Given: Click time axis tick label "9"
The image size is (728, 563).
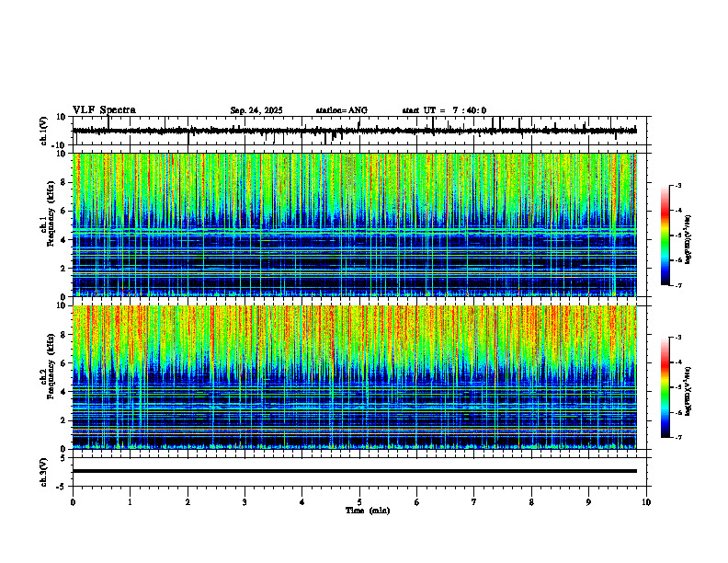Looking at the screenshot, I should point(588,502).
